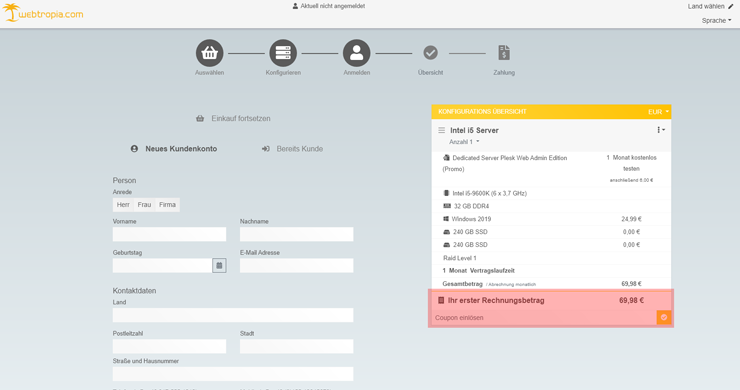Click into the Vorname input field
Screen dimensions: 740x390
(169, 234)
